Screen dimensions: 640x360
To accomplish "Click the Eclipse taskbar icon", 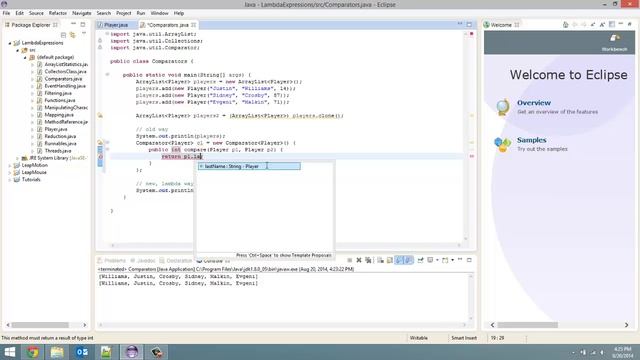I will pos(131,352).
